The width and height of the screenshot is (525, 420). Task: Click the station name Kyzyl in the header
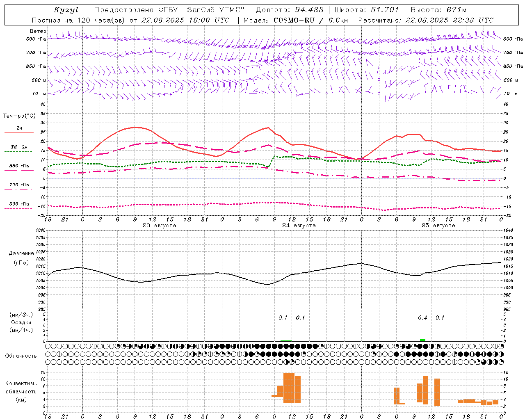[x=66, y=10]
